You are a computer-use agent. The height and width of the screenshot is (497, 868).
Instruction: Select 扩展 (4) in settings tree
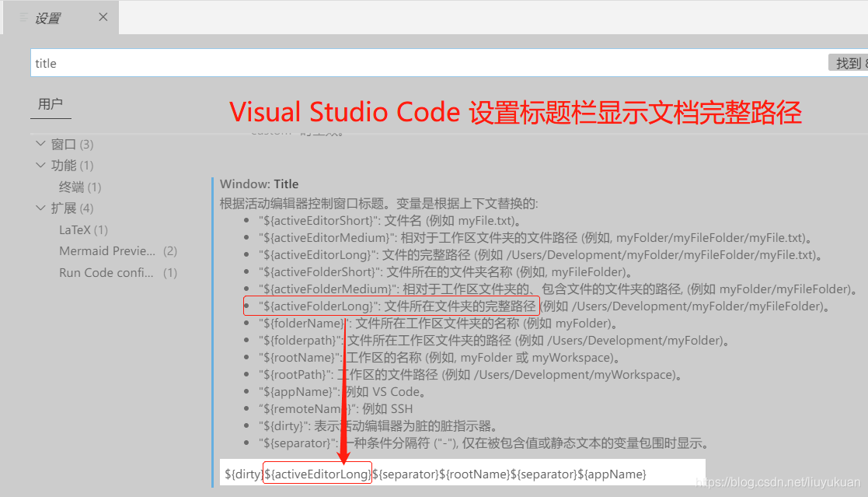[x=72, y=208]
